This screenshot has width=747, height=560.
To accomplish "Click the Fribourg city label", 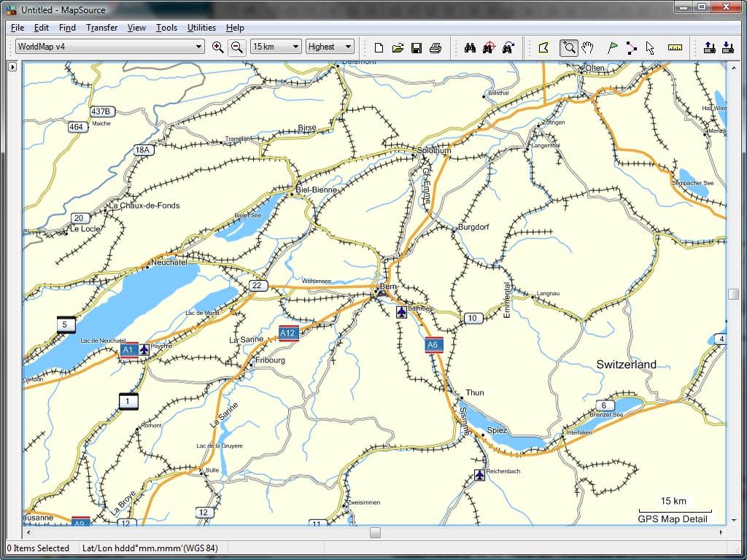I will click(x=270, y=360).
